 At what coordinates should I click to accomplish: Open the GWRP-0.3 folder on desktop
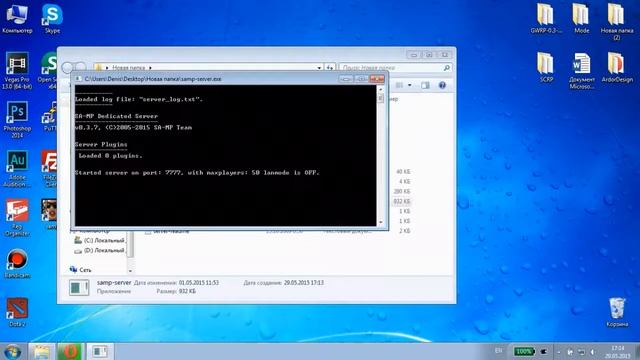[x=546, y=19]
